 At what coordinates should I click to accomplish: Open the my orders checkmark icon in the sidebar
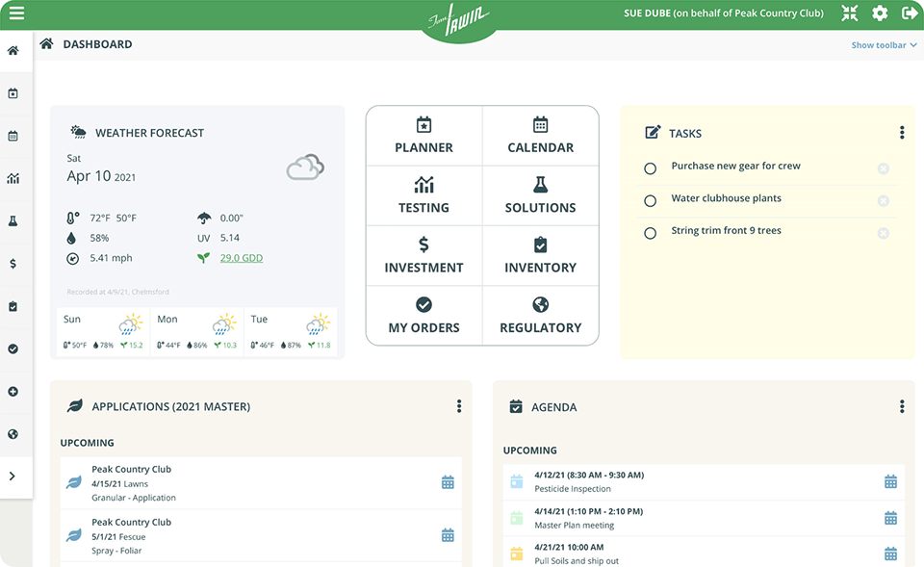(13, 348)
